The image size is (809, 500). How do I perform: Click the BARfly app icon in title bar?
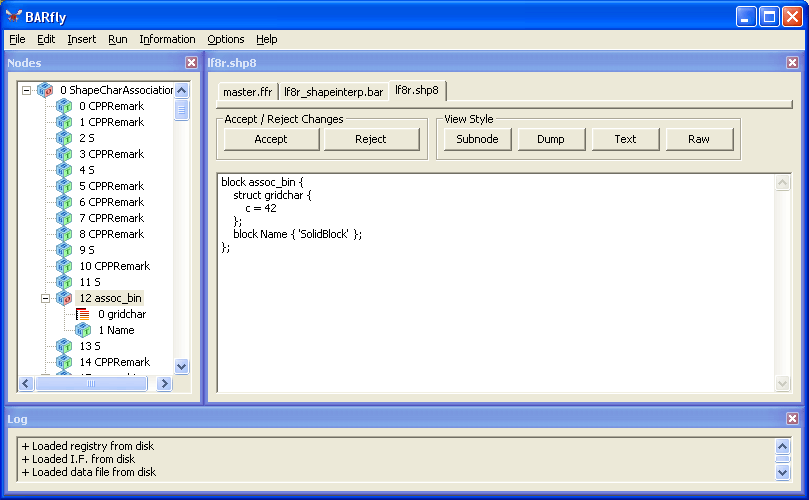point(14,17)
